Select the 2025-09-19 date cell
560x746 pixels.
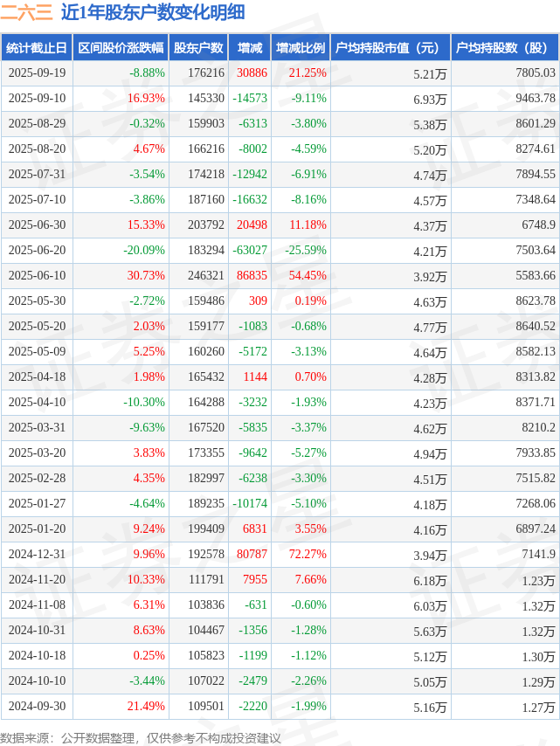37,73
